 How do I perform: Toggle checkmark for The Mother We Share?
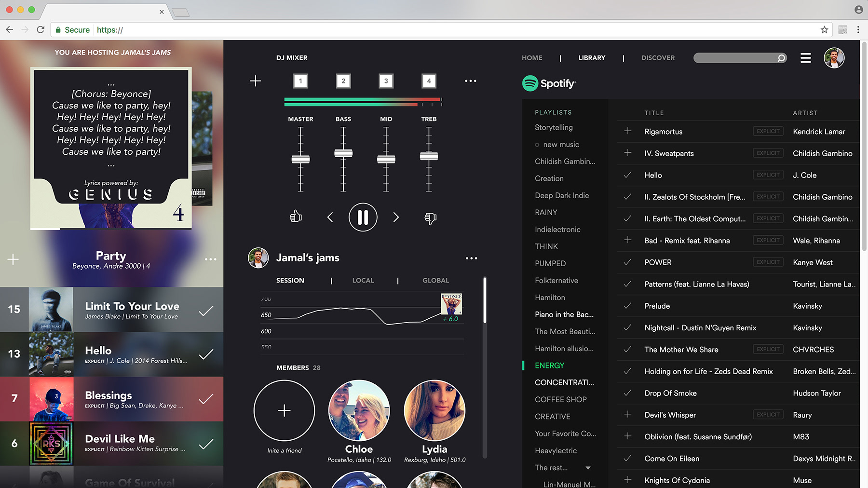[627, 349]
